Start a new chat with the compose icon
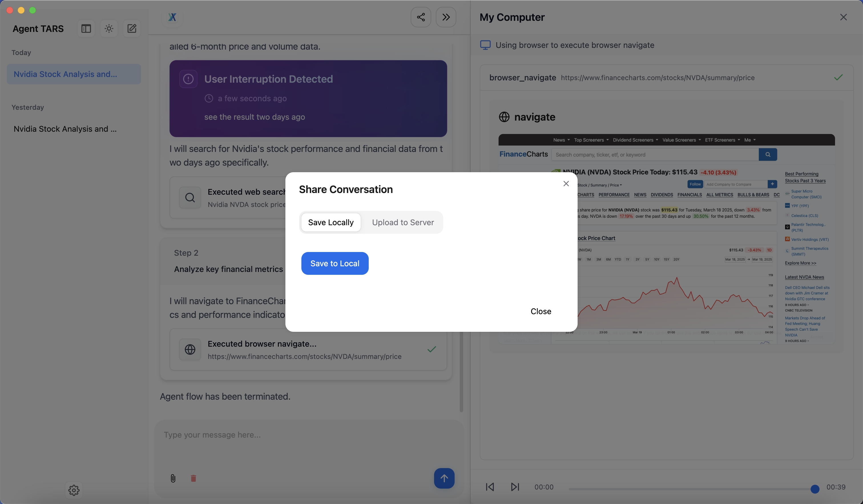The width and height of the screenshot is (863, 504). [x=132, y=29]
